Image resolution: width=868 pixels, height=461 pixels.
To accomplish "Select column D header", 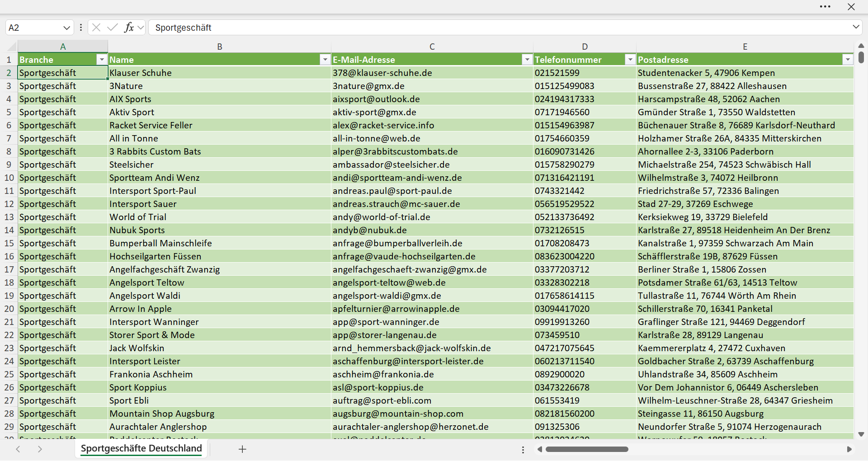I will (585, 47).
